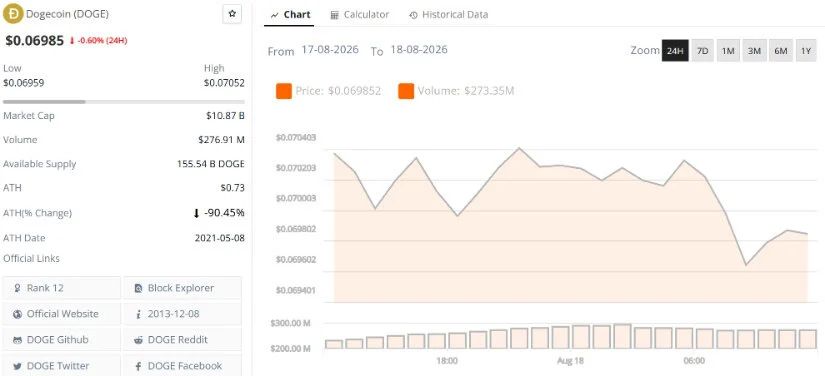Image resolution: width=825 pixels, height=376 pixels.
Task: Click the To date field 18-08-2026
Action: 419,50
